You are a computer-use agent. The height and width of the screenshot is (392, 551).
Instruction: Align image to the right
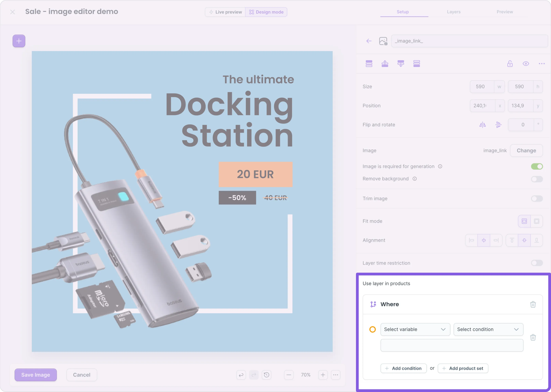click(496, 240)
